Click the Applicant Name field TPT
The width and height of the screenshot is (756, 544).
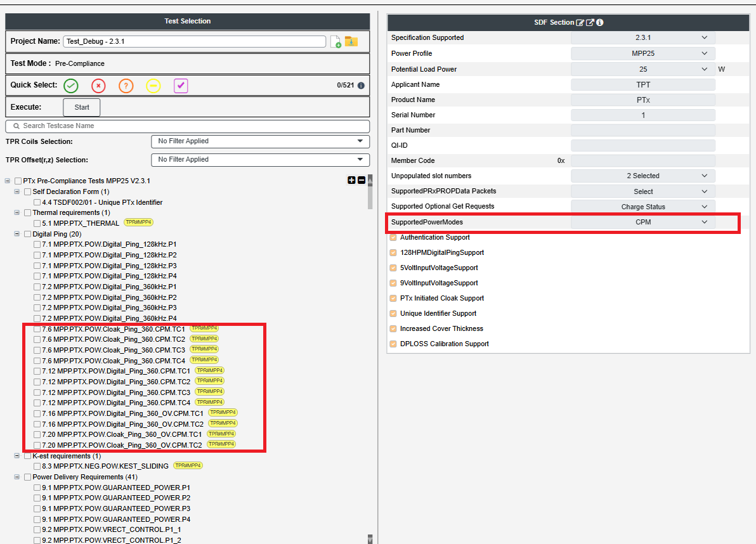(x=642, y=85)
